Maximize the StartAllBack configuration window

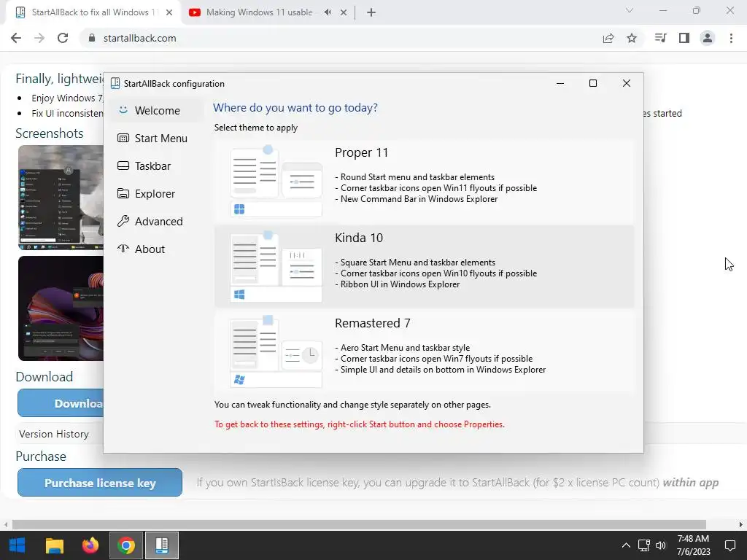click(593, 83)
